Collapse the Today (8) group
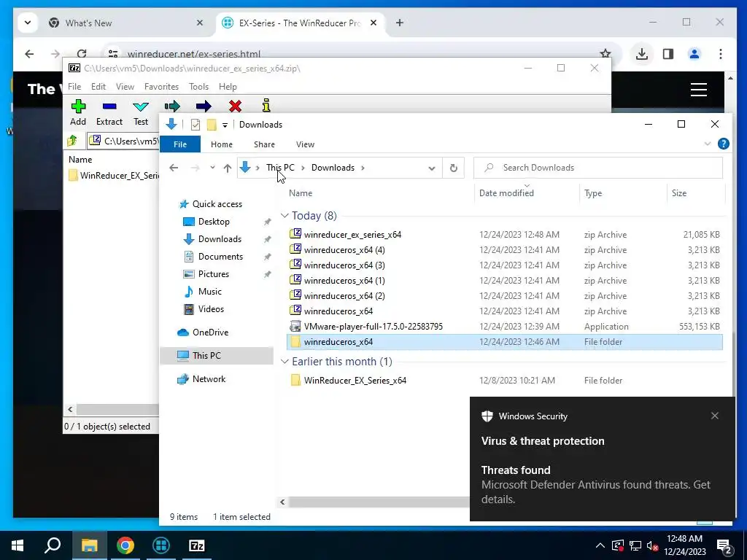 [285, 216]
